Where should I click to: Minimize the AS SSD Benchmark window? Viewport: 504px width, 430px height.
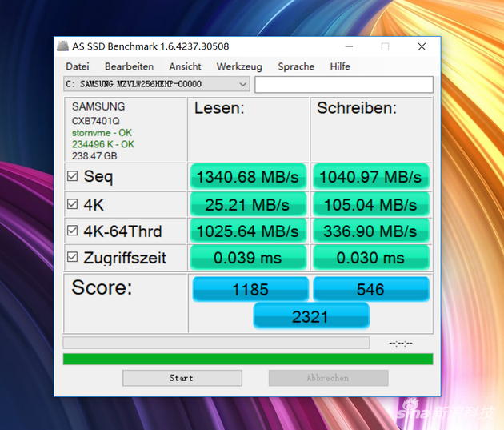point(348,47)
